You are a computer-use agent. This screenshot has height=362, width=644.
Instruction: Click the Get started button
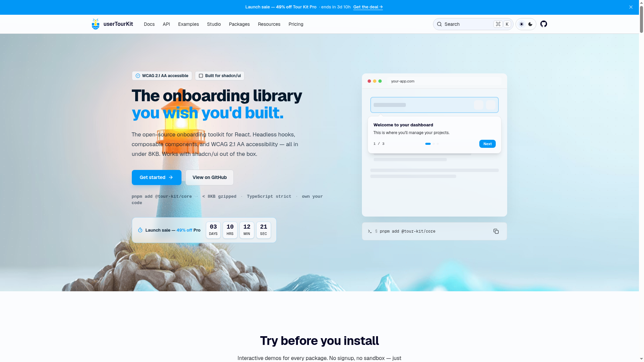click(x=157, y=177)
